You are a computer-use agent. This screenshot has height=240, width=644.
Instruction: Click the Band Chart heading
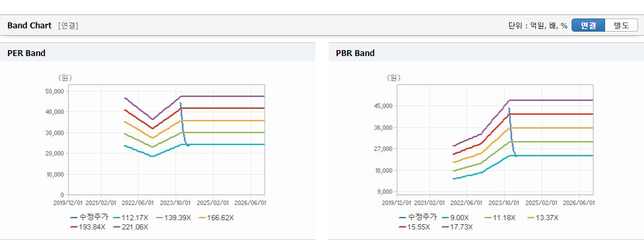[30, 26]
